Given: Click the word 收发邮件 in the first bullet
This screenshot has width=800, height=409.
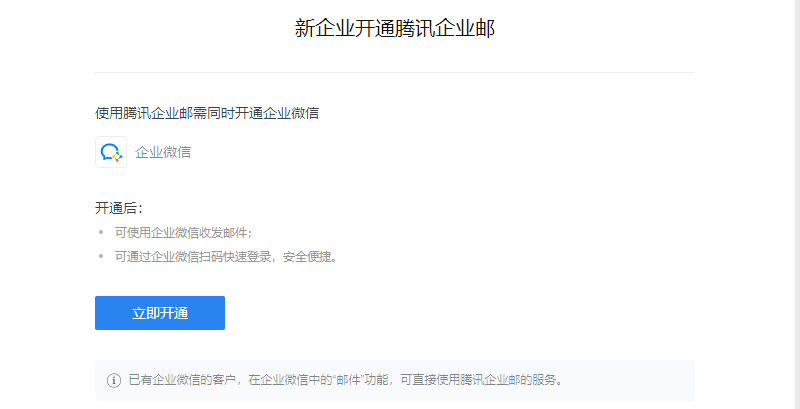Looking at the screenshot, I should click(x=225, y=233).
